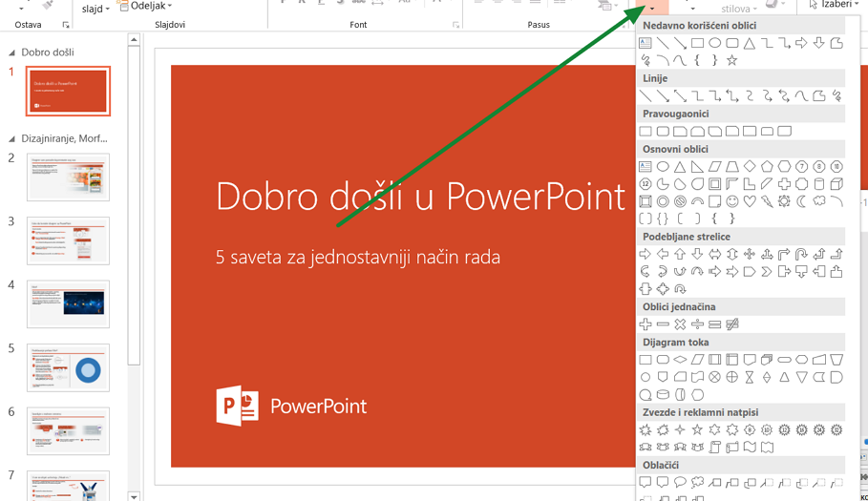Select the oval speech bubble under Oblačići

680,483
